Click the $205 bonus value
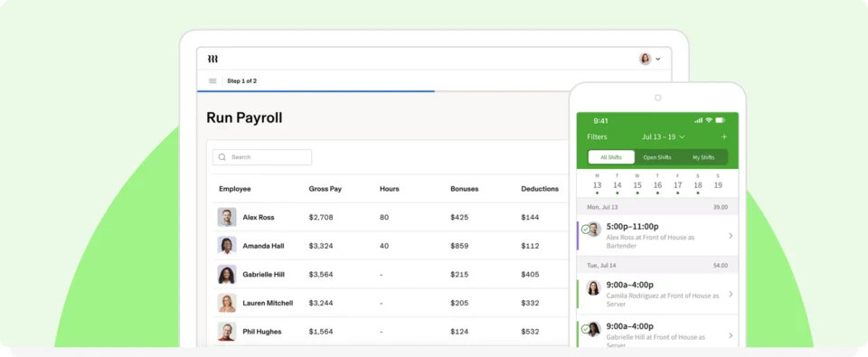 pyautogui.click(x=459, y=304)
